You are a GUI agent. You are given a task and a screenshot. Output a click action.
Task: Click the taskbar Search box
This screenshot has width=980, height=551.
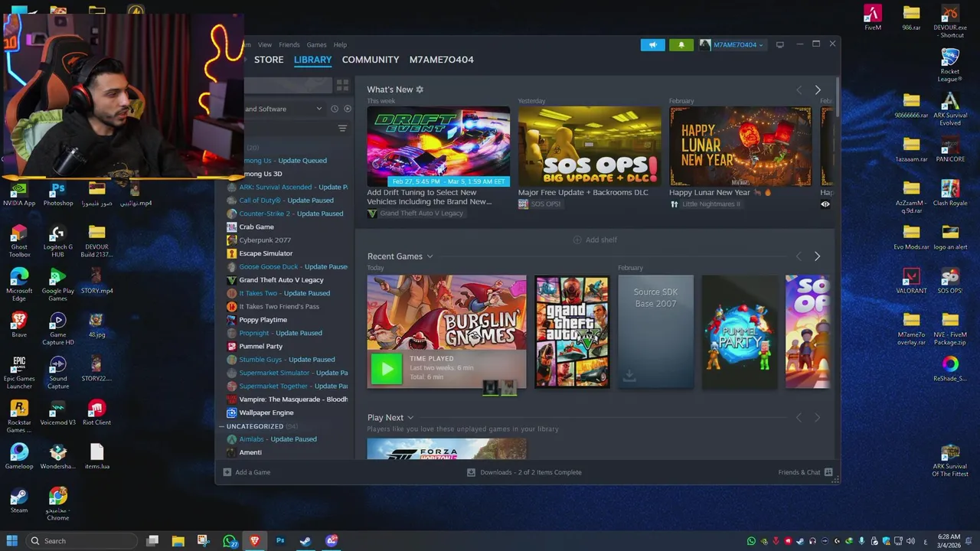click(83, 540)
